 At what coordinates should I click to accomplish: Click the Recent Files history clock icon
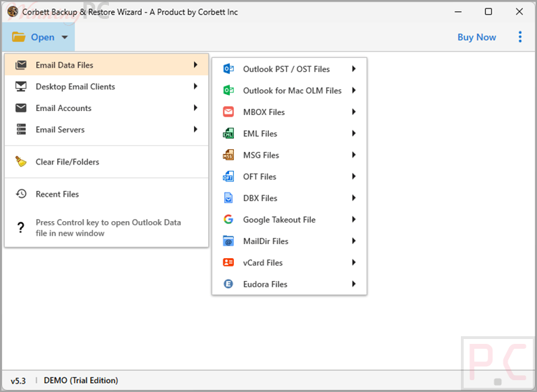(21, 194)
